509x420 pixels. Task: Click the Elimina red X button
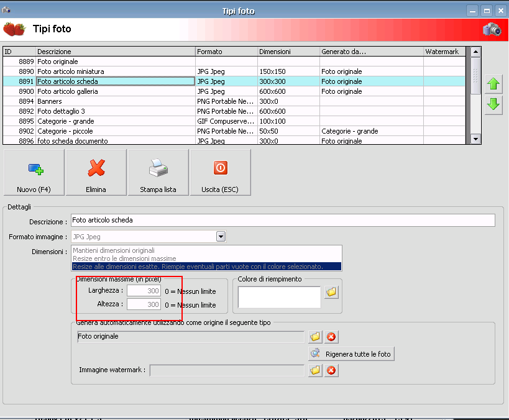tap(96, 172)
